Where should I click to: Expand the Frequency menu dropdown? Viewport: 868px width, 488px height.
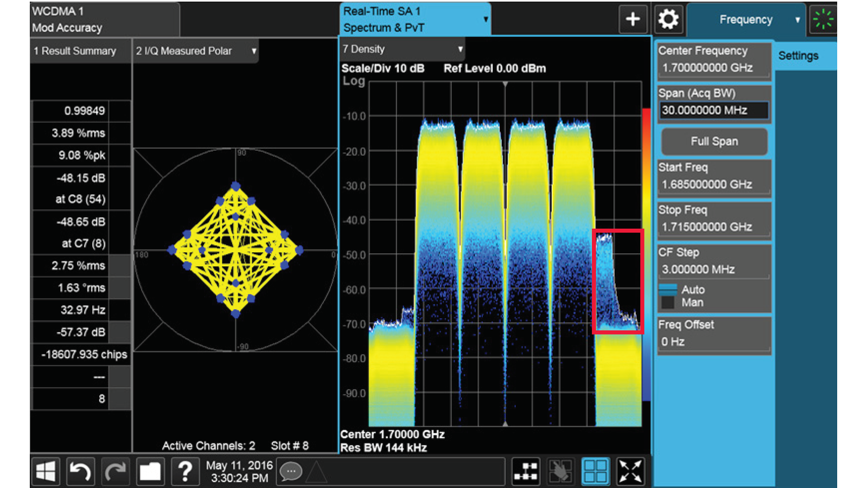coord(746,20)
